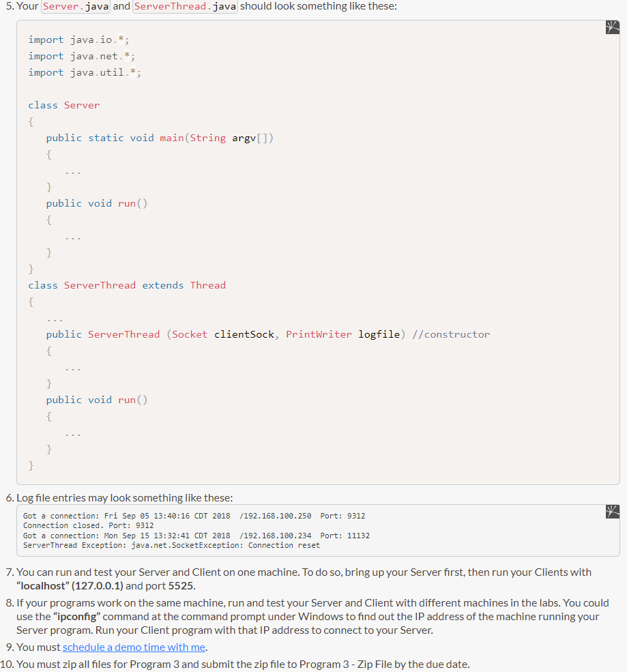This screenshot has height=672, width=627.
Task: Click the Connection closed Port 9312 log line
Action: click(89, 525)
